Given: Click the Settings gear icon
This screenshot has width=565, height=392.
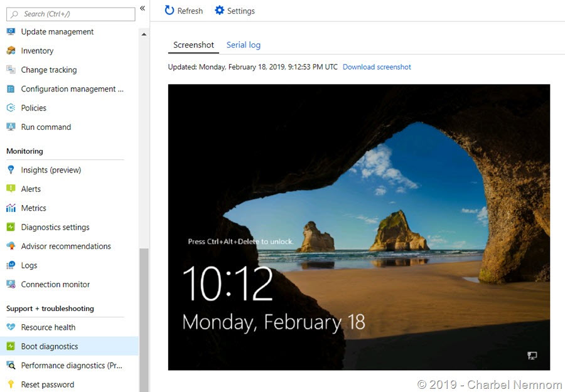Looking at the screenshot, I should (219, 11).
